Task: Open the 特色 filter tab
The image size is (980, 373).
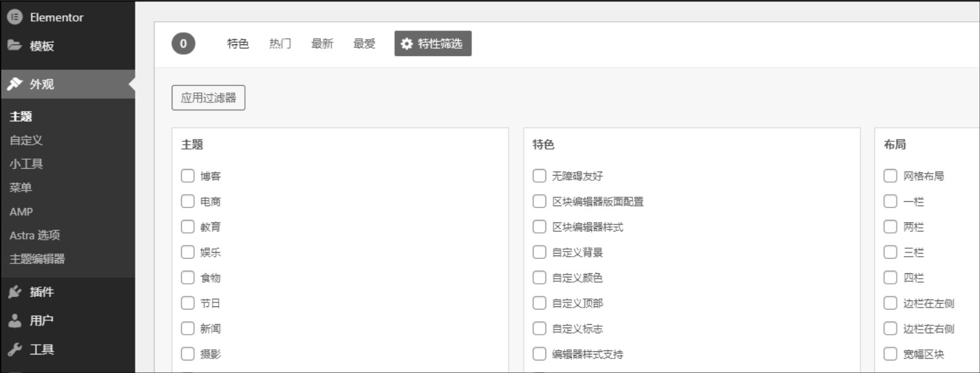Action: tap(238, 44)
